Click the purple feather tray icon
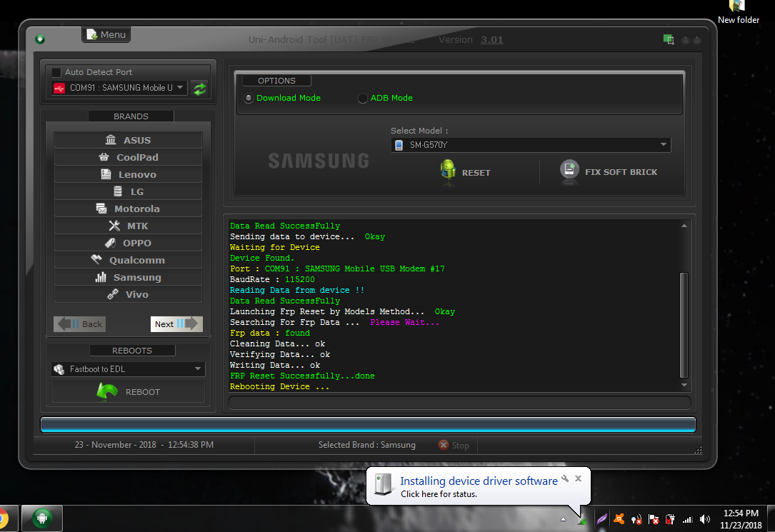Screen dimensions: 775x532 602,519
